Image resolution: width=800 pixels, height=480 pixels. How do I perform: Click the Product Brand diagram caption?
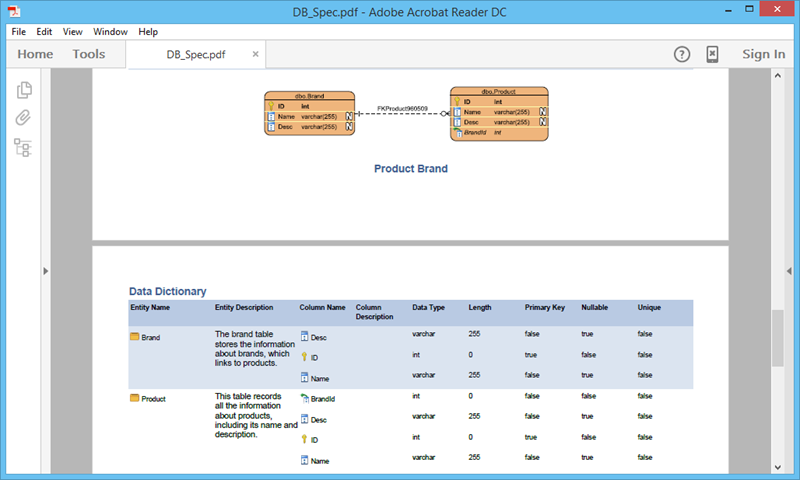pos(411,168)
